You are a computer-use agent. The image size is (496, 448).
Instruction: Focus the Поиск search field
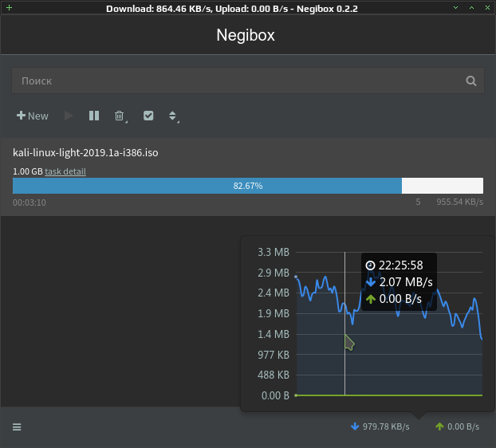click(x=248, y=81)
